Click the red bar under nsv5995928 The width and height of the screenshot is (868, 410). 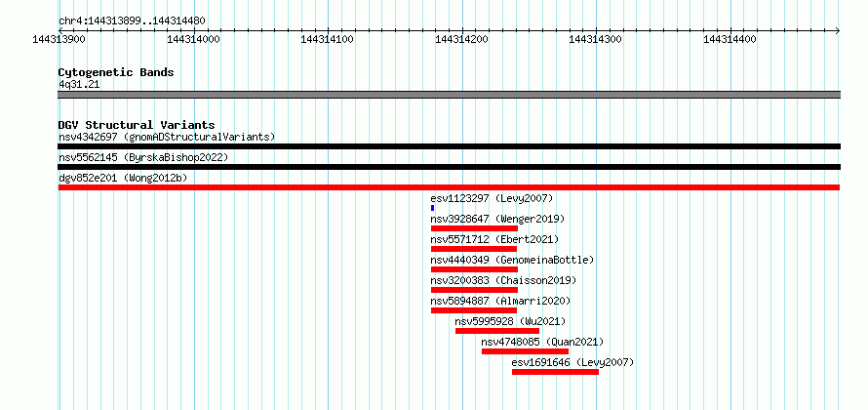pos(497,331)
